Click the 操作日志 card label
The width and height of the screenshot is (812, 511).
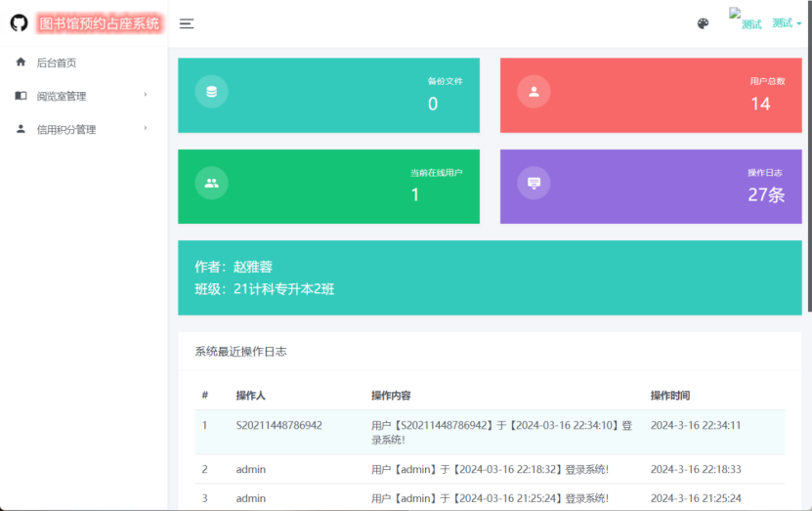point(765,173)
